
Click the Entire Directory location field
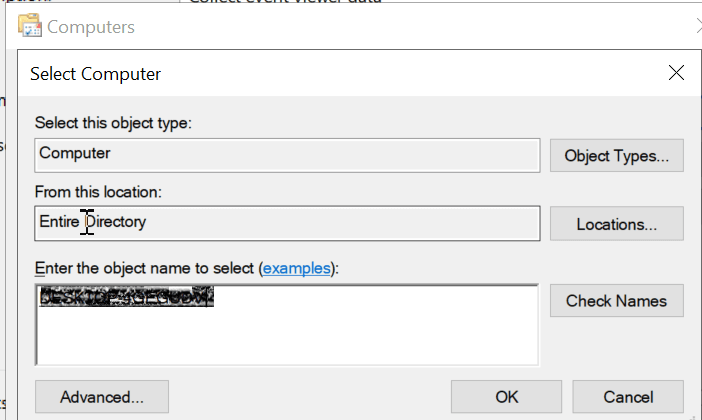(287, 223)
